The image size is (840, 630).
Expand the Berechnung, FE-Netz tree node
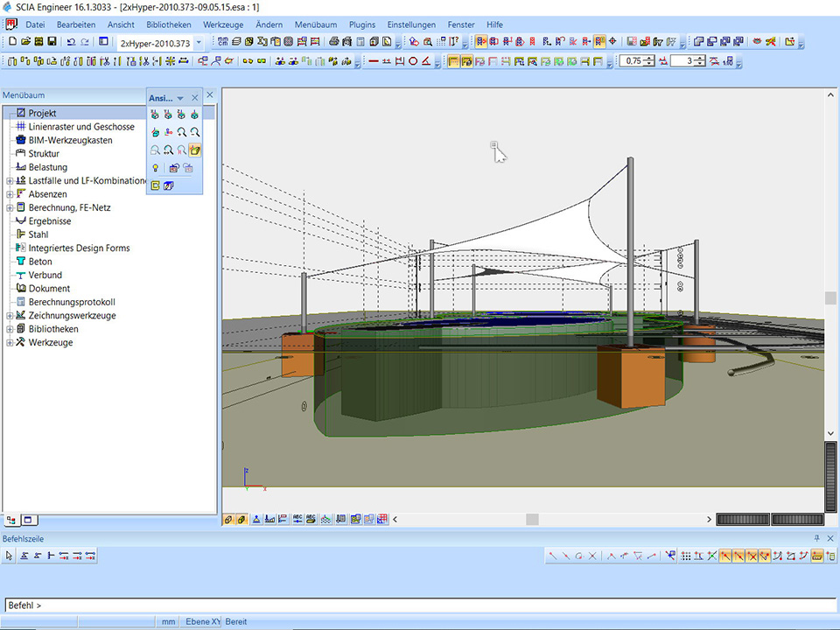(x=10, y=207)
